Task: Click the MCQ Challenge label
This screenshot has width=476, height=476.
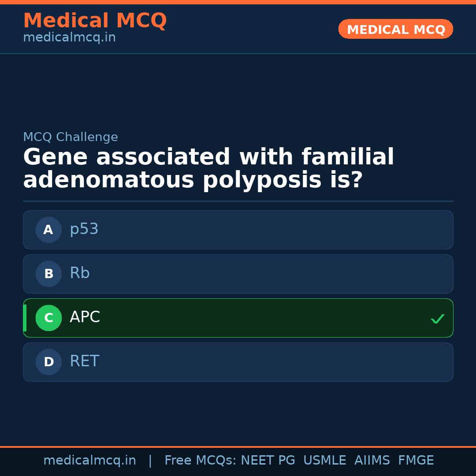Action: pyautogui.click(x=71, y=137)
